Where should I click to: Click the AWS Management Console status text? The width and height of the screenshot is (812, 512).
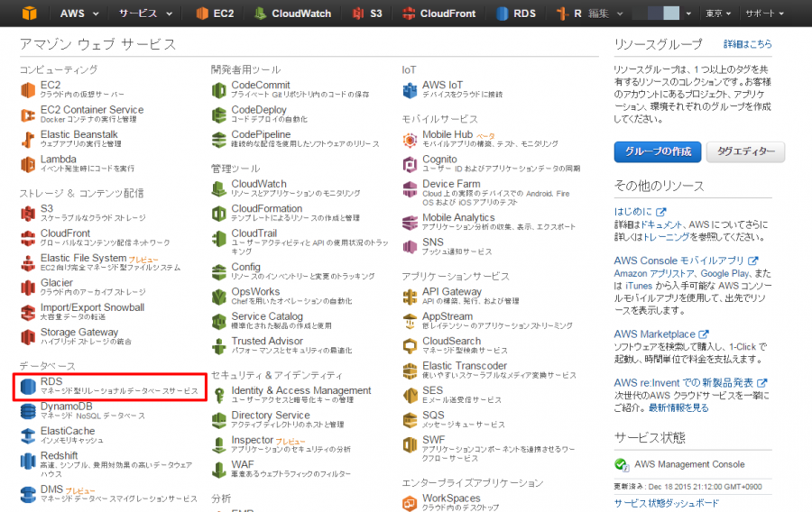click(689, 464)
